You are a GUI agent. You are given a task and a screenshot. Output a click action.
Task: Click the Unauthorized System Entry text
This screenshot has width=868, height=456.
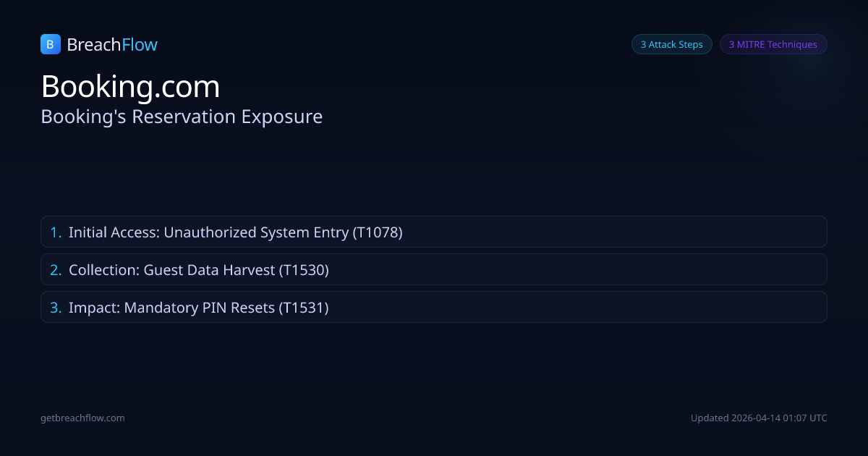click(x=256, y=232)
